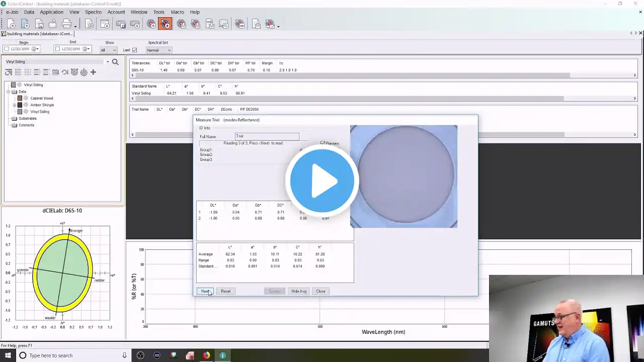The height and width of the screenshot is (362, 644).
Task: Click the print icon in the toolbar
Action: tap(66, 24)
